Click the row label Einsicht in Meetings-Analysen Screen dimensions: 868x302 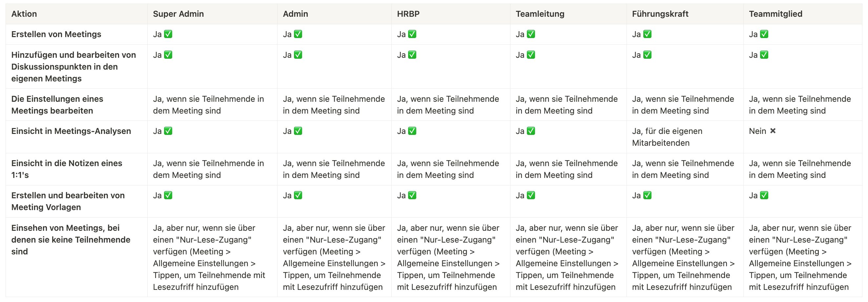click(71, 131)
